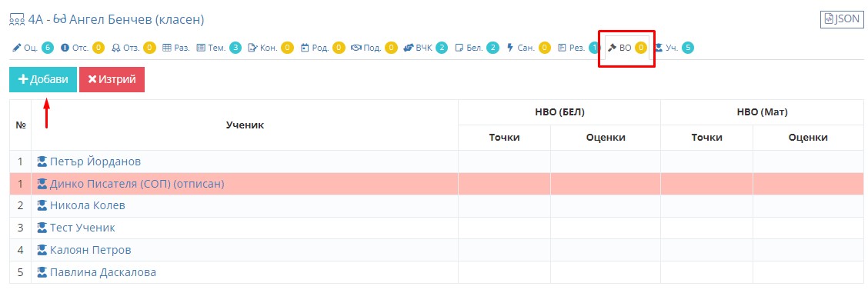The image size is (868, 303).
Task: Switch to the Бел. notes tab
Action: 476,48
